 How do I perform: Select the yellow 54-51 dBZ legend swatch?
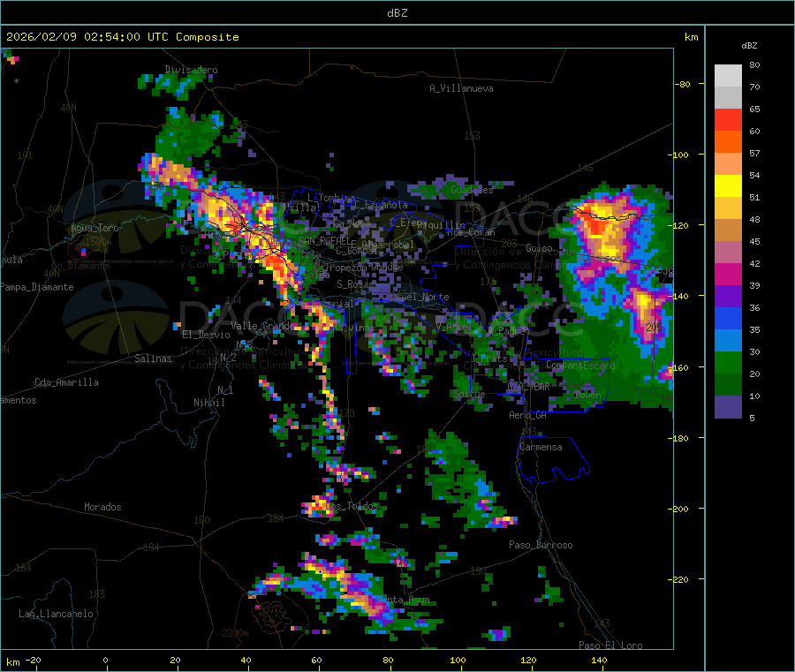pos(728,186)
